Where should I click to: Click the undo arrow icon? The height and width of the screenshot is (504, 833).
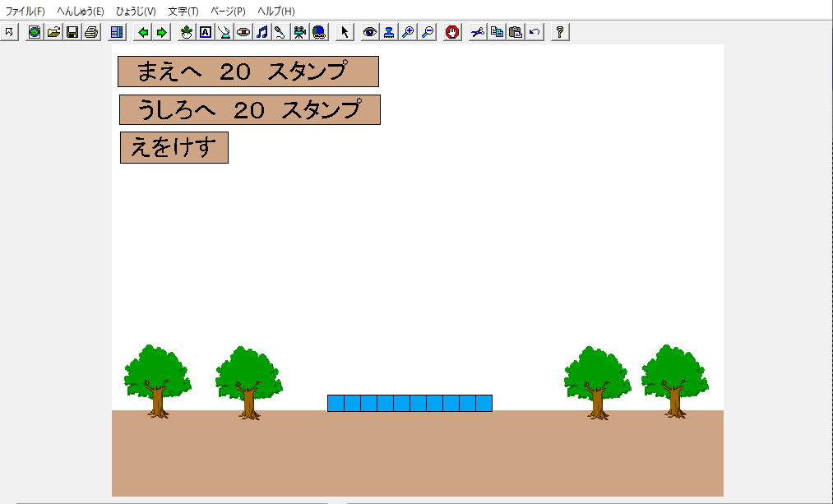coord(535,32)
